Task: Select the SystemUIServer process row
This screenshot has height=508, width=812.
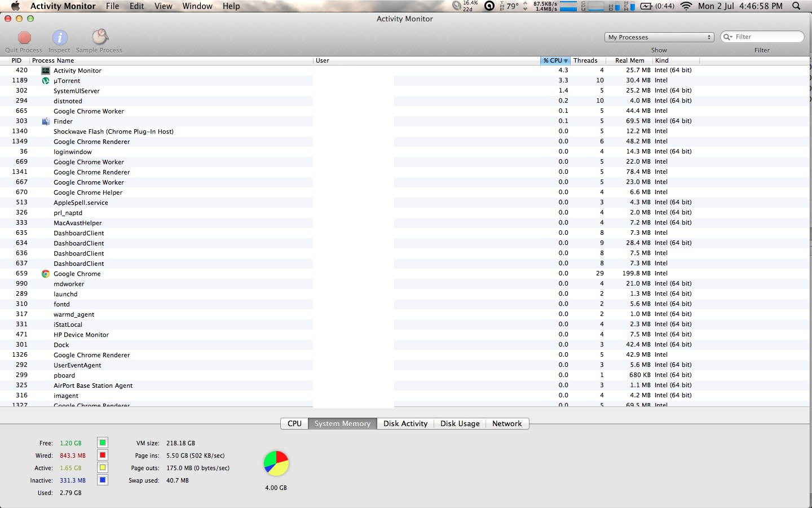Action: [x=406, y=91]
